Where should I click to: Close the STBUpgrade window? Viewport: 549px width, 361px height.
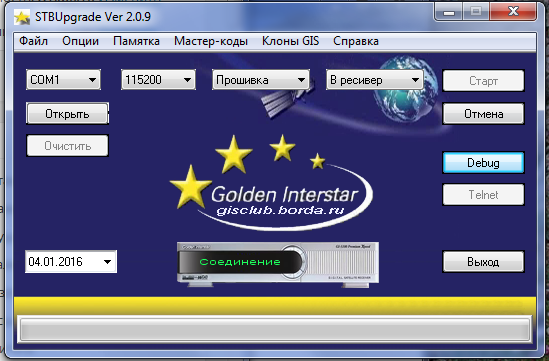[x=513, y=12]
